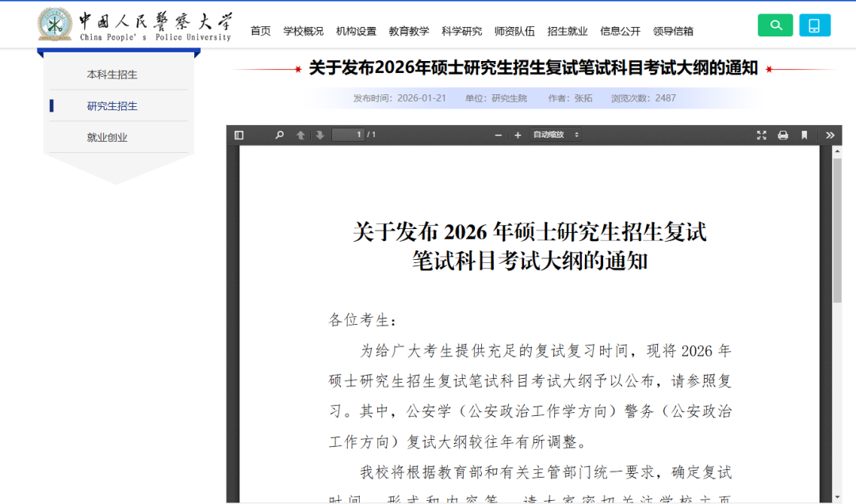Zoom out the PDF document
The height and width of the screenshot is (504, 856).
(499, 136)
